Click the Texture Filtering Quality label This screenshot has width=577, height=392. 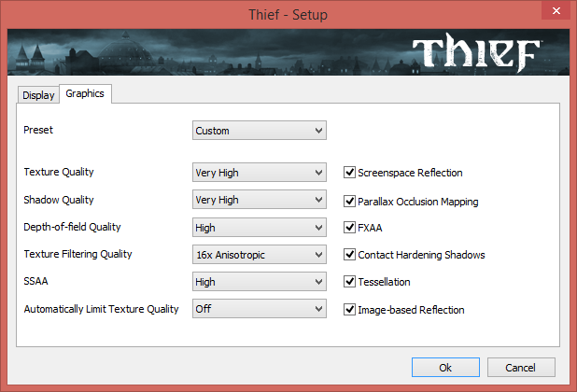tap(77, 254)
